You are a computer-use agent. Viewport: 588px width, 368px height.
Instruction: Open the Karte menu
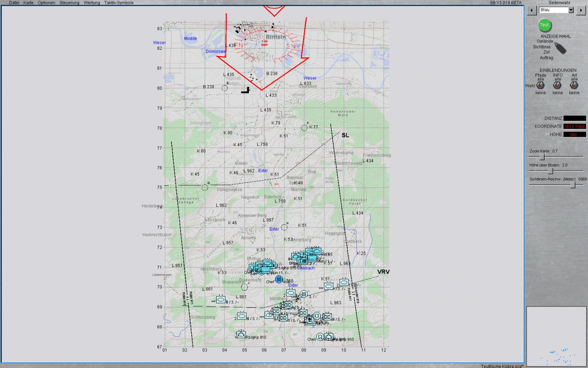point(28,3)
